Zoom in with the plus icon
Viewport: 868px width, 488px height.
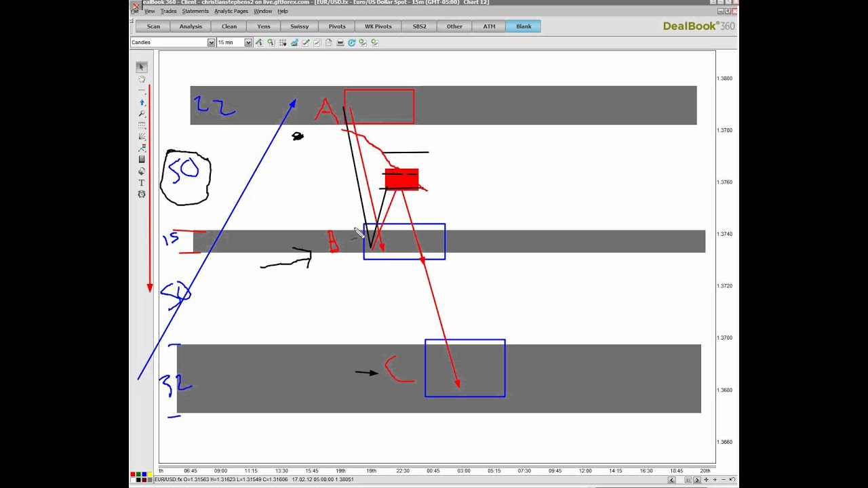pos(715,480)
